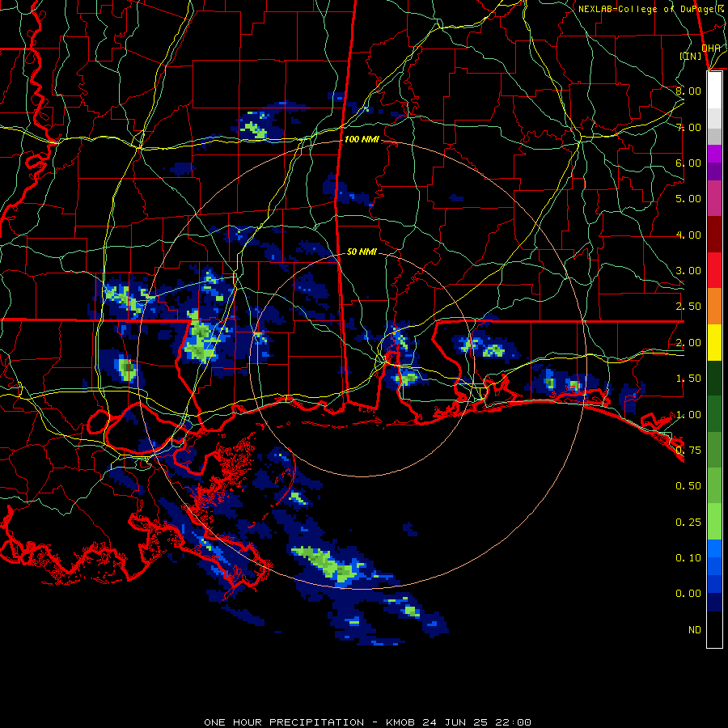Select the pink legend swatch near 5.00
The height and width of the screenshot is (728, 728).
coord(714,198)
